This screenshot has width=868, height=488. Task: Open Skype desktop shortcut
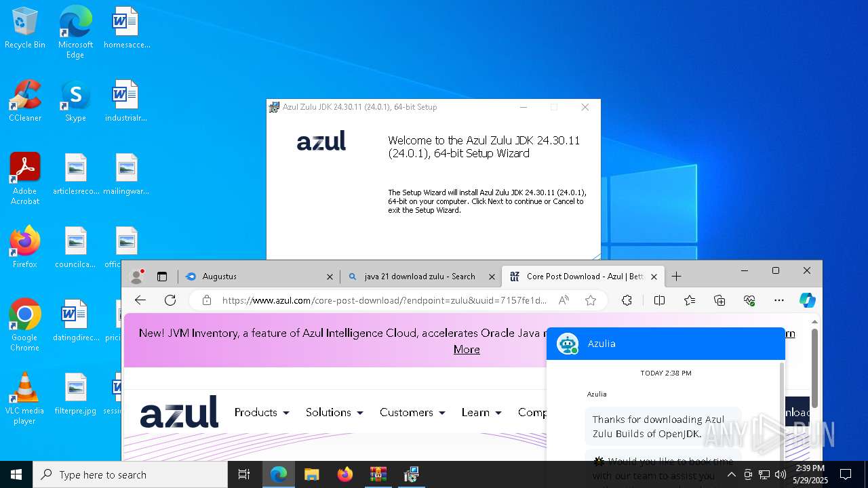click(75, 101)
